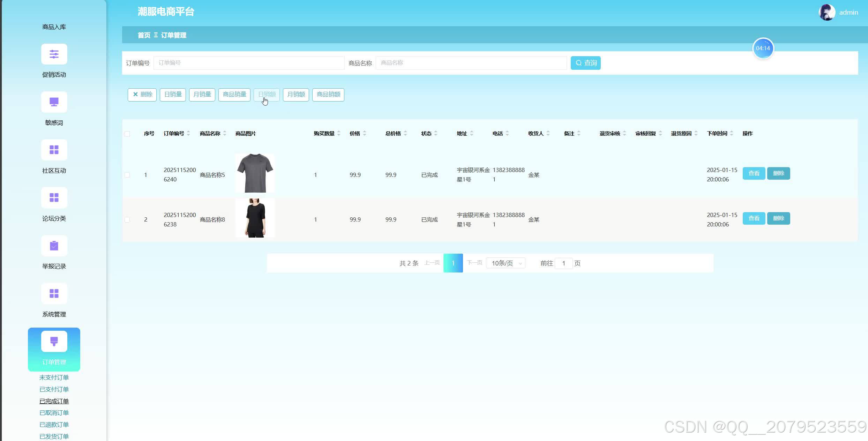Open 商品入库 sidebar item
This screenshot has width=868, height=441.
click(x=54, y=27)
